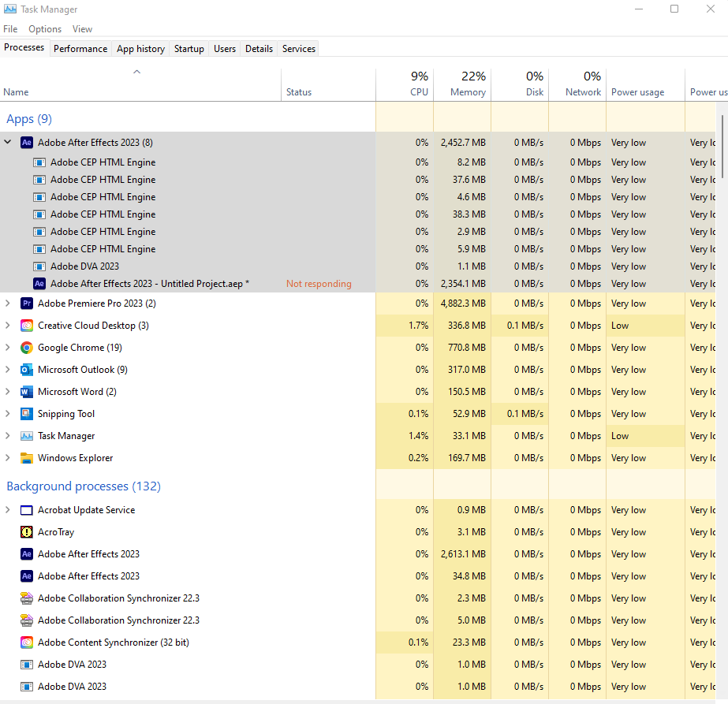
Task: Collapse the Adobe After Effects 2023 group
Action: pyautogui.click(x=8, y=143)
